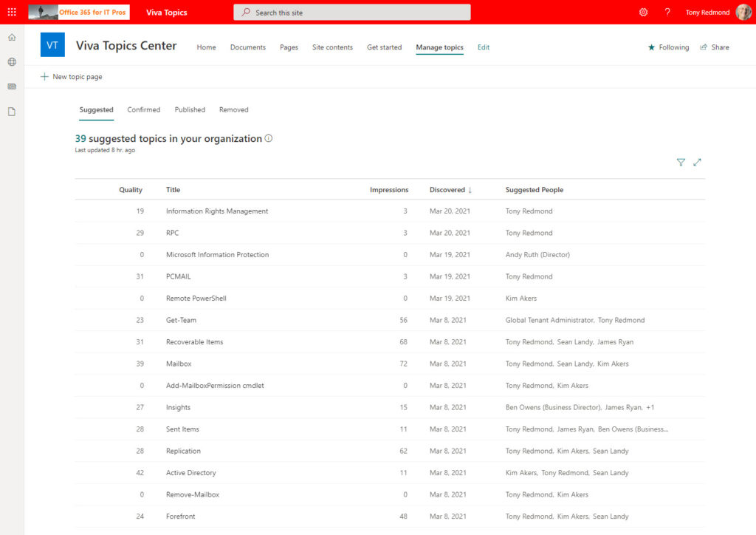The image size is (756, 535).
Task: Filter the suggested topics list
Action: [681, 163]
